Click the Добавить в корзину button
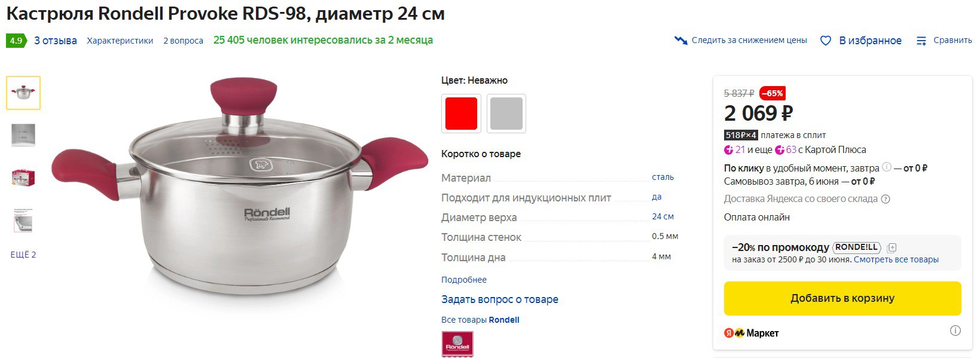Image resolution: width=980 pixels, height=358 pixels. click(842, 298)
